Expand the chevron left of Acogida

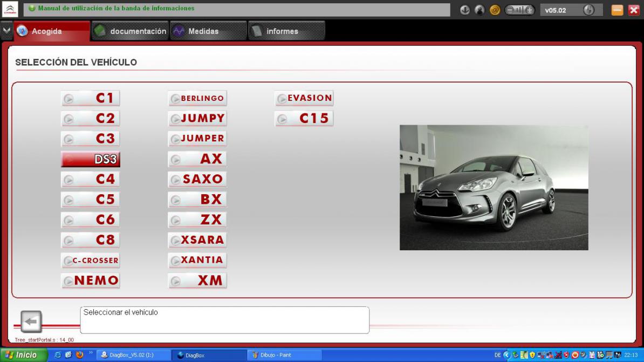pos(6,30)
